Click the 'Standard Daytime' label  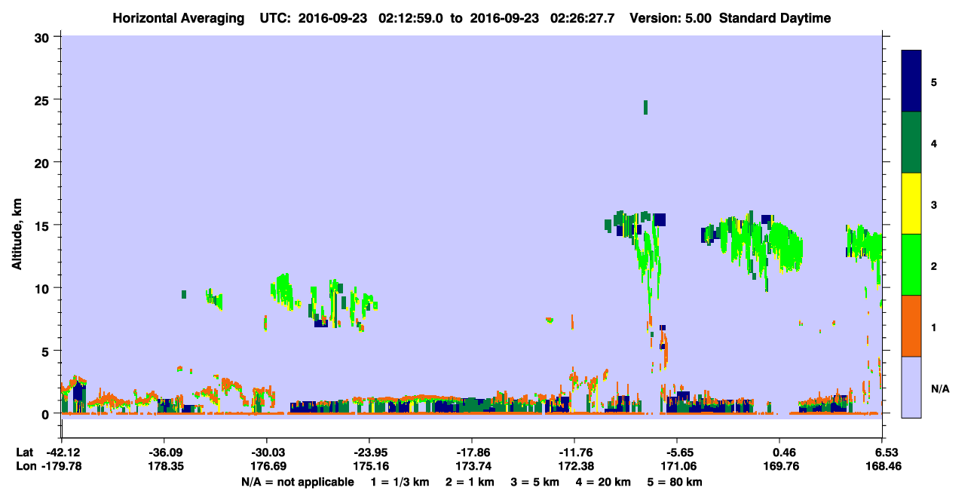(775, 18)
